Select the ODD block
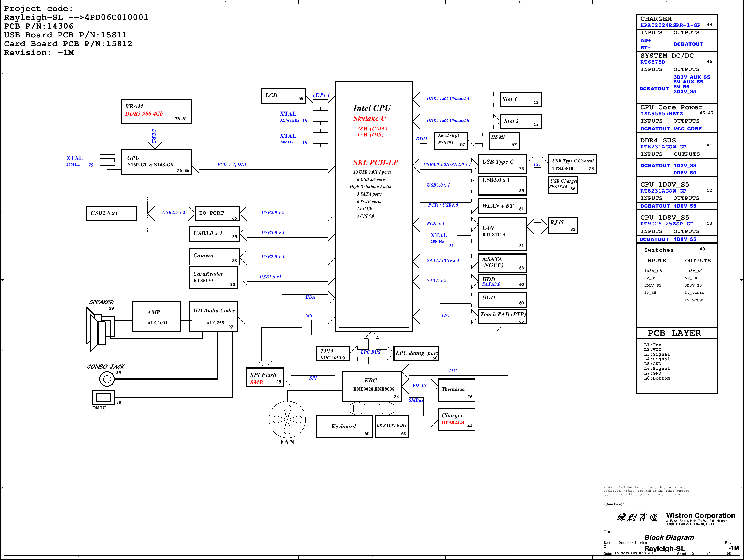The width and height of the screenshot is (745, 560). (x=502, y=300)
